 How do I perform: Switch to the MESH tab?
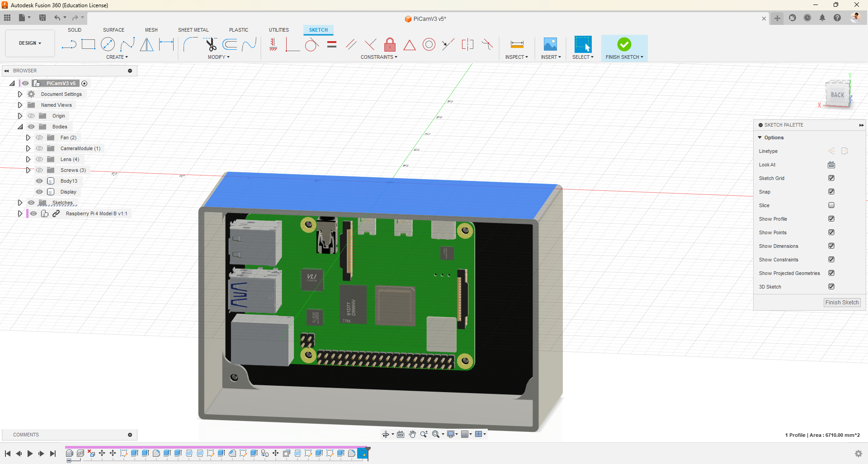click(151, 30)
